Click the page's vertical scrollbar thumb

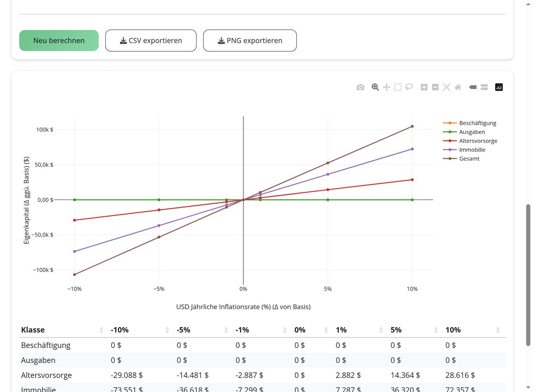pyautogui.click(x=528, y=275)
